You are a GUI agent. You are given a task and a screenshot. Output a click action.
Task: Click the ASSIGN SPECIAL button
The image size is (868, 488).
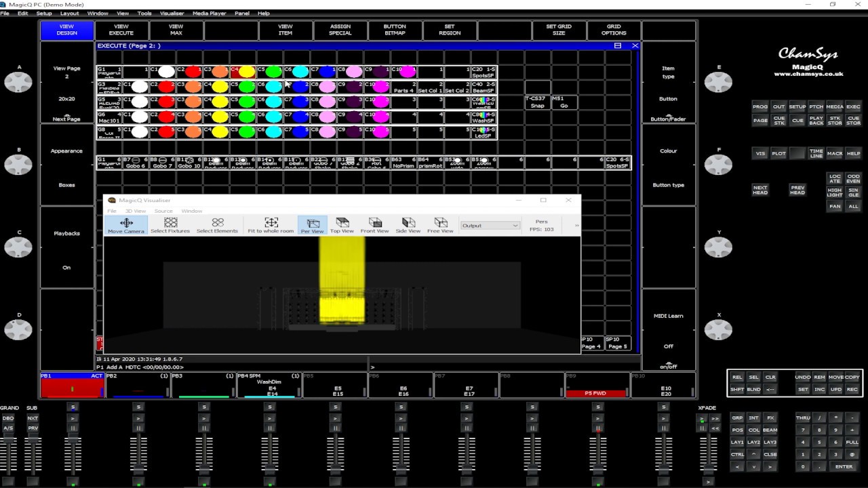click(x=340, y=30)
